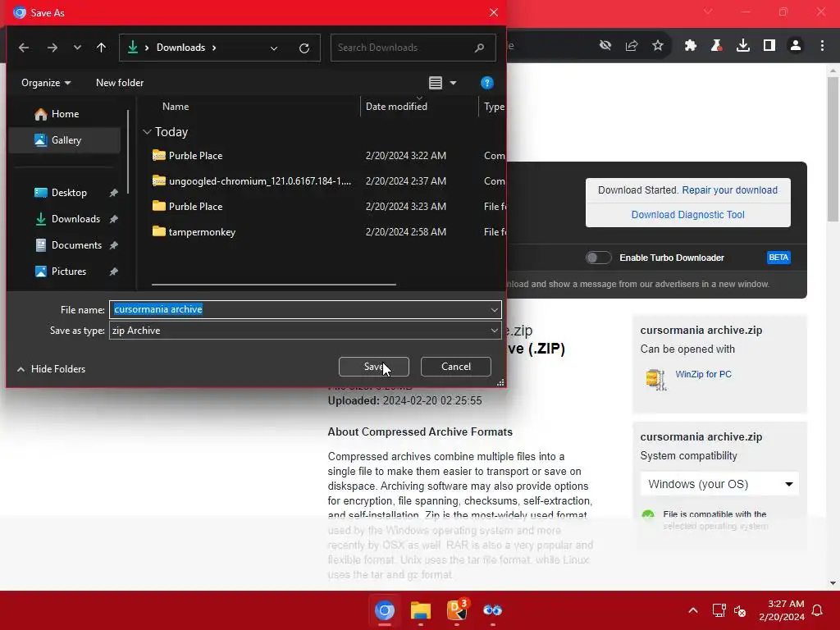Open Chrome profile icon
The width and height of the screenshot is (840, 630).
click(796, 46)
